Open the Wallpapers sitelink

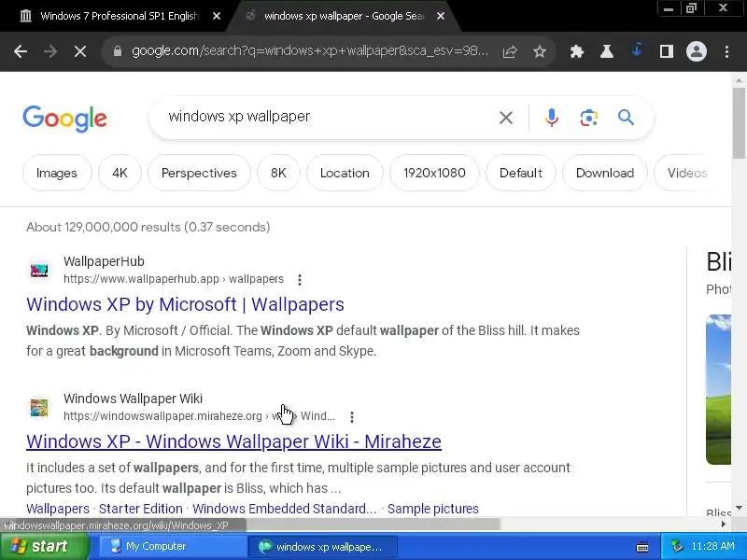tap(58, 509)
